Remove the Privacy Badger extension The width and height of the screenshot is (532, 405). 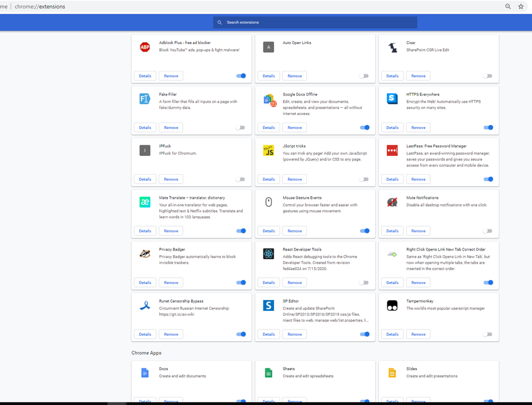pyautogui.click(x=171, y=282)
